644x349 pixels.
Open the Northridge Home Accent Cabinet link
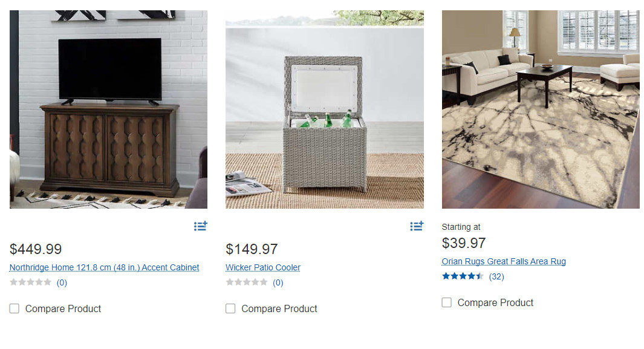104,267
